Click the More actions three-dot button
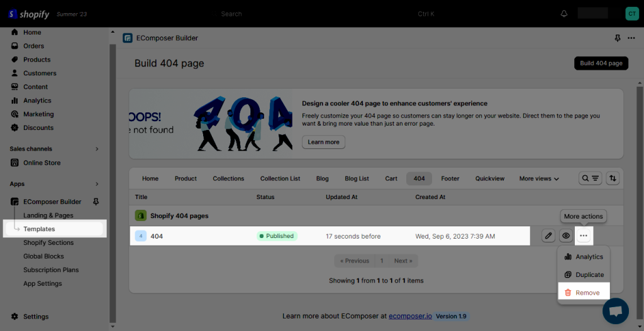644x331 pixels. tap(584, 236)
